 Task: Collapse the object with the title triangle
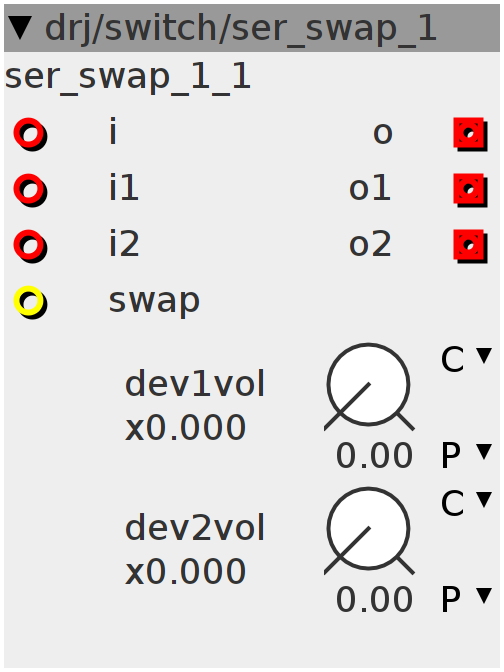20,28
